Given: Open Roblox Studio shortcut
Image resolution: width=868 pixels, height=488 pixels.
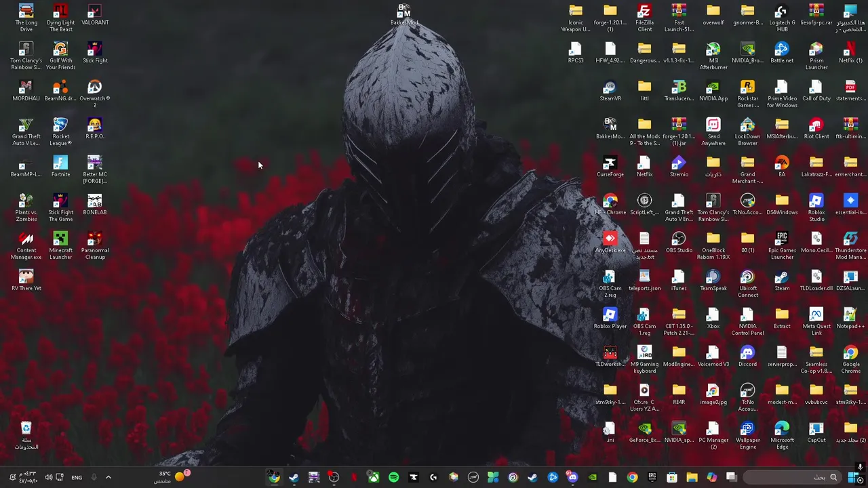Looking at the screenshot, I should (x=816, y=207).
